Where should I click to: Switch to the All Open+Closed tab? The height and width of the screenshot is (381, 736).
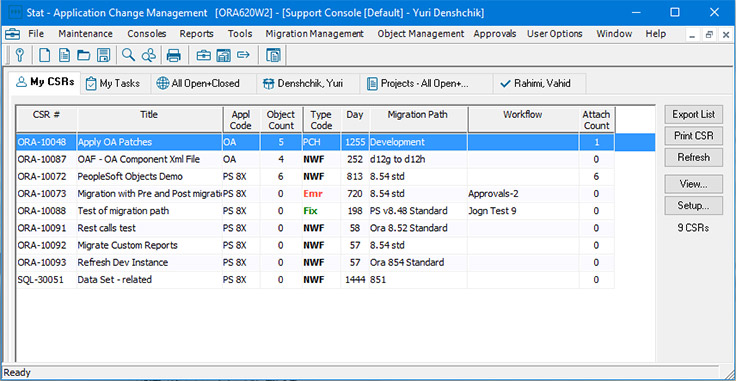coord(198,84)
